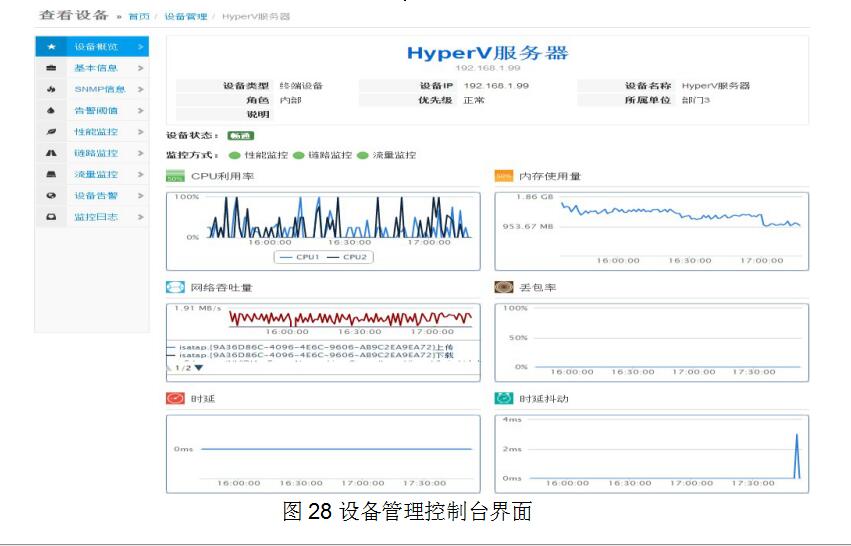Click the star icon beside 设备概览

click(51, 47)
